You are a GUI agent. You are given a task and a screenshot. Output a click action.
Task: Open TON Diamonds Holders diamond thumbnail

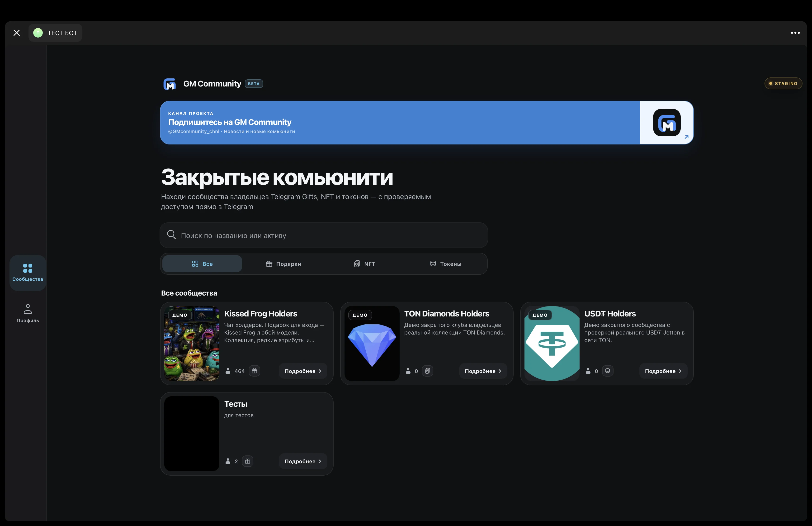[x=372, y=343]
